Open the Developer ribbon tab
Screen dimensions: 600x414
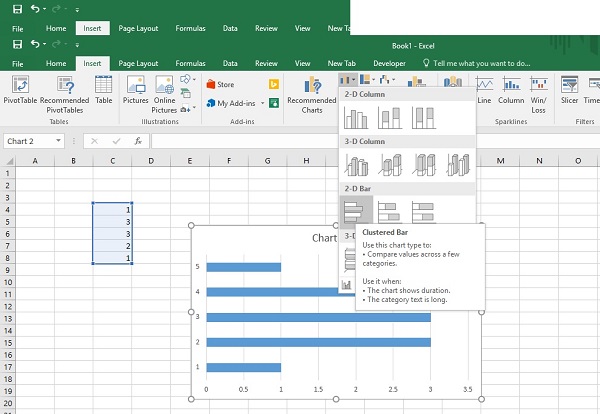tap(390, 64)
